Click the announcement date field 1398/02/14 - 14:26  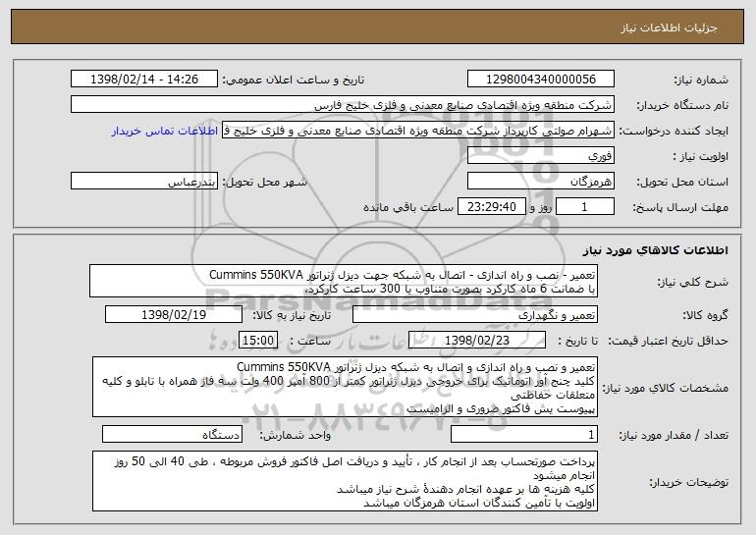pos(144,80)
